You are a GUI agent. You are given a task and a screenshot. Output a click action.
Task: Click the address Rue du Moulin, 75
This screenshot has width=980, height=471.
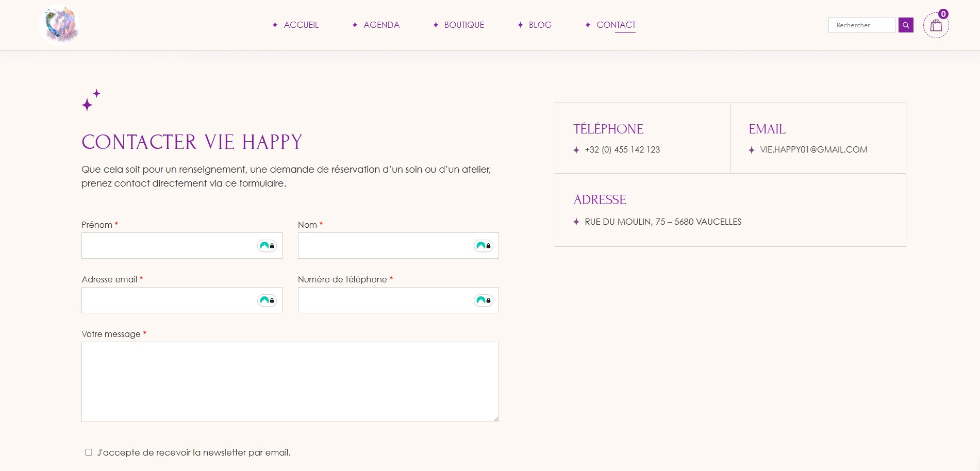point(663,222)
